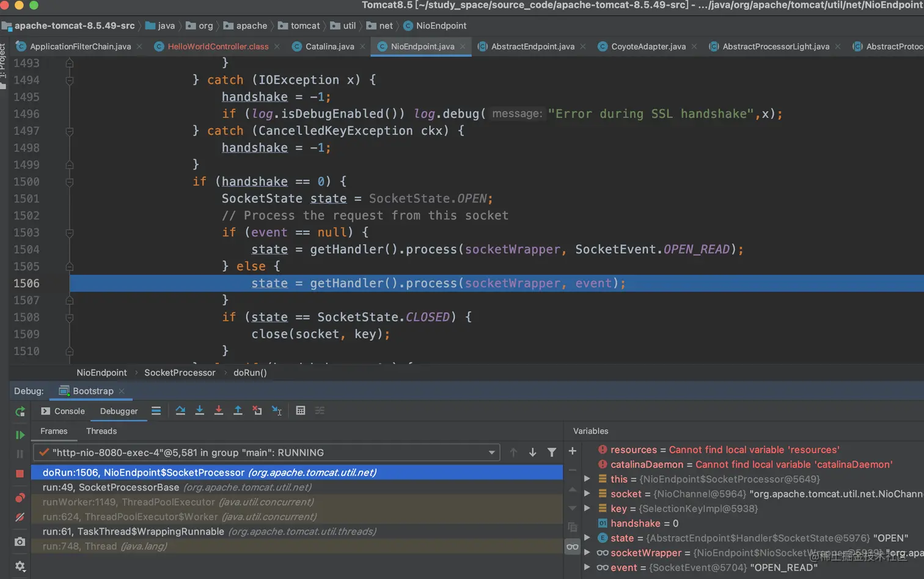924x579 pixels.
Task: Select the 'catalinaDaemon' watch error row
Action: tap(753, 464)
